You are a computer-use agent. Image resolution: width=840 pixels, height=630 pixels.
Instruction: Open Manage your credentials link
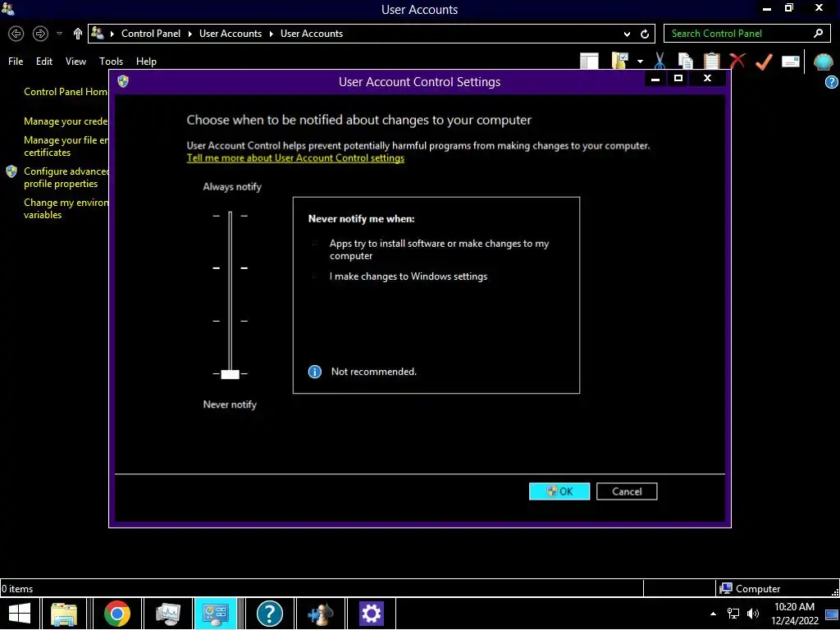[x=66, y=121]
